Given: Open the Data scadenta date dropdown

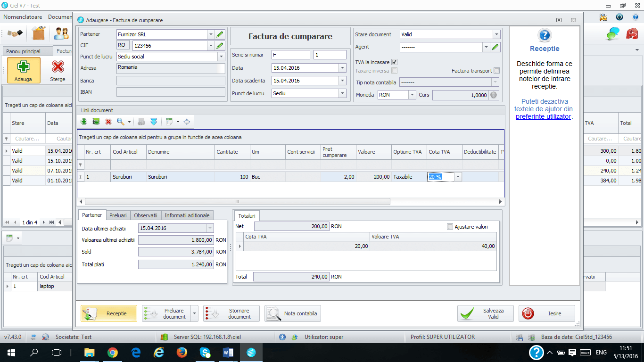Looking at the screenshot, I should (x=342, y=81).
